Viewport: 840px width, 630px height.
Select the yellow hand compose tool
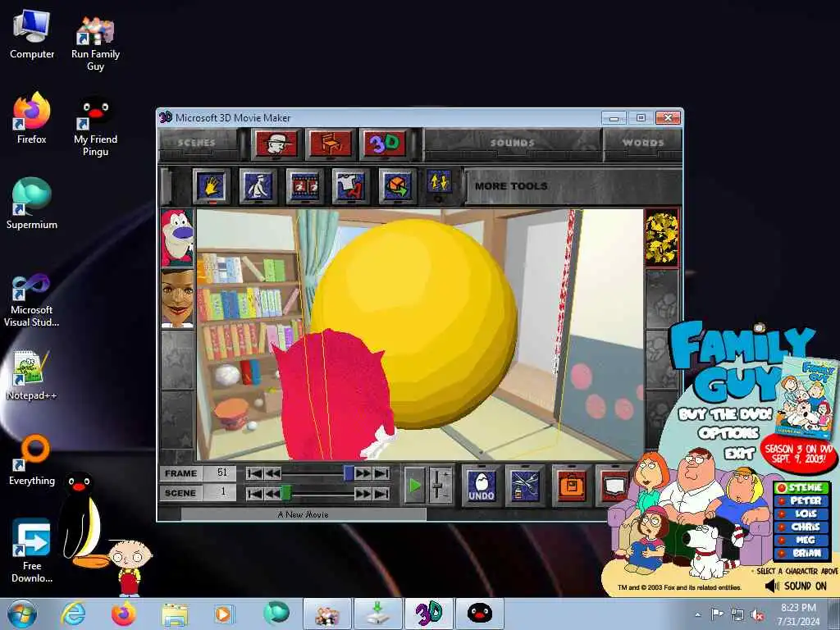pyautogui.click(x=211, y=186)
